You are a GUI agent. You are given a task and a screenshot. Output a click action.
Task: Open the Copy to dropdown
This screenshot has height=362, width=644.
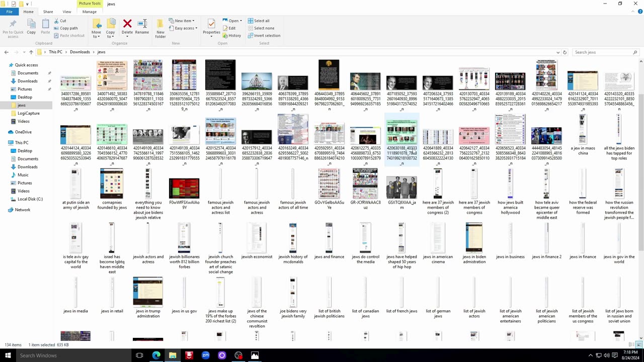pyautogui.click(x=110, y=34)
